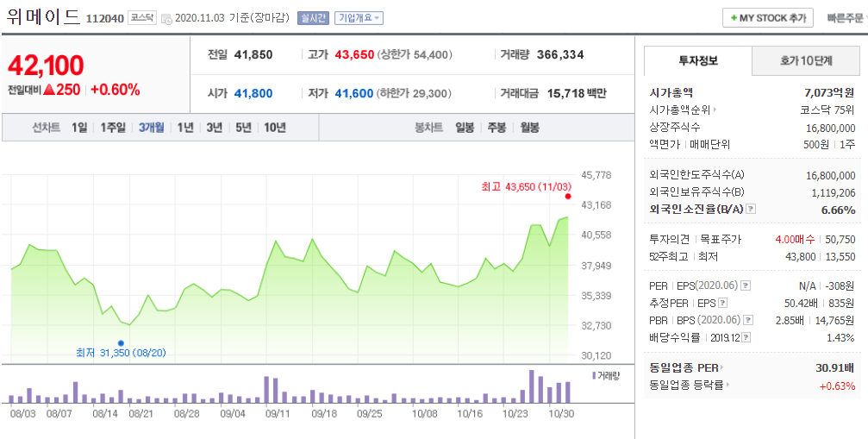868x439 pixels.
Task: Open help icon next to 외국인소진율(B/A)
Action: click(x=751, y=210)
